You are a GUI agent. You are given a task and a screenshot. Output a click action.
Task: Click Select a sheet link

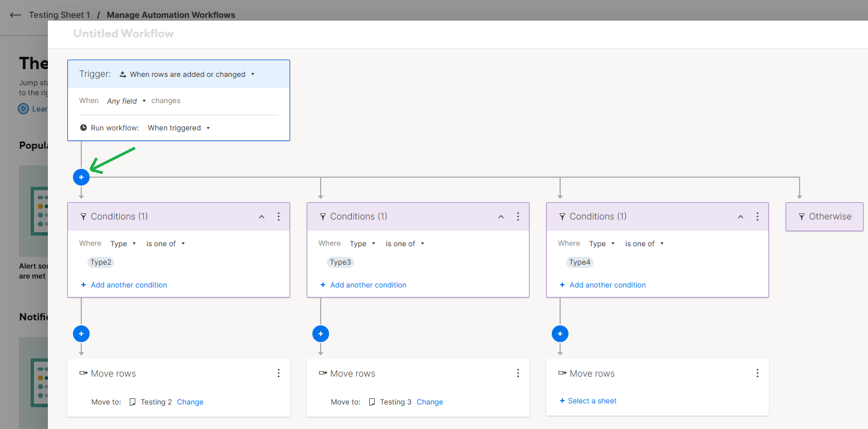(x=592, y=401)
